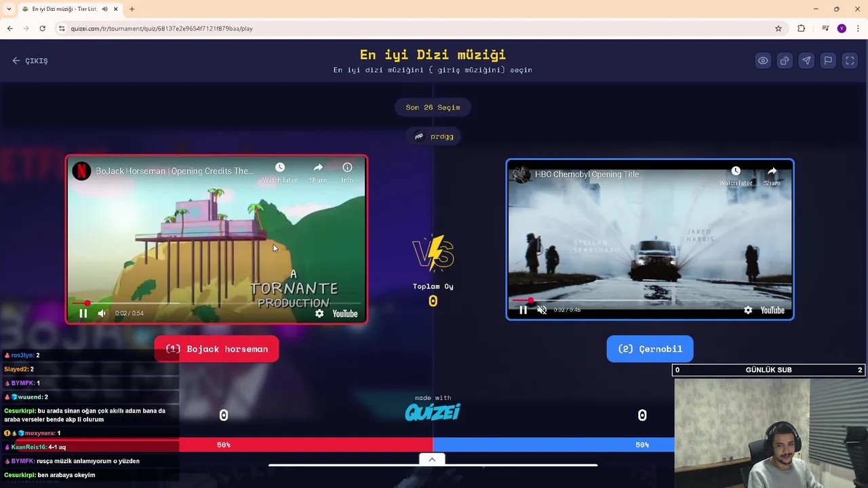Click Share on BoJack video

click(318, 172)
